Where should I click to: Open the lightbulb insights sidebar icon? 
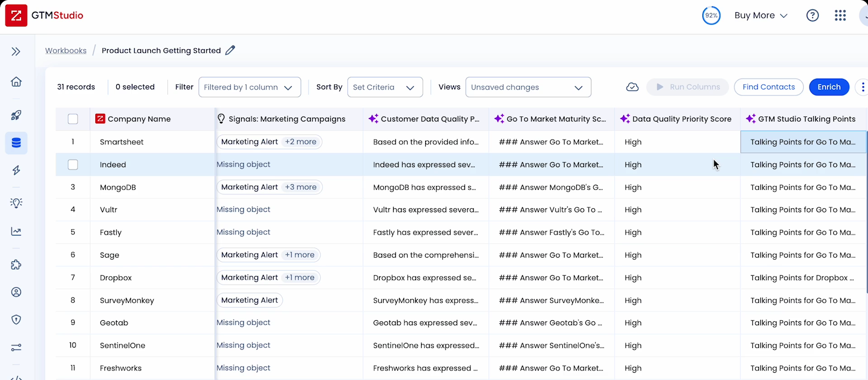click(x=16, y=203)
